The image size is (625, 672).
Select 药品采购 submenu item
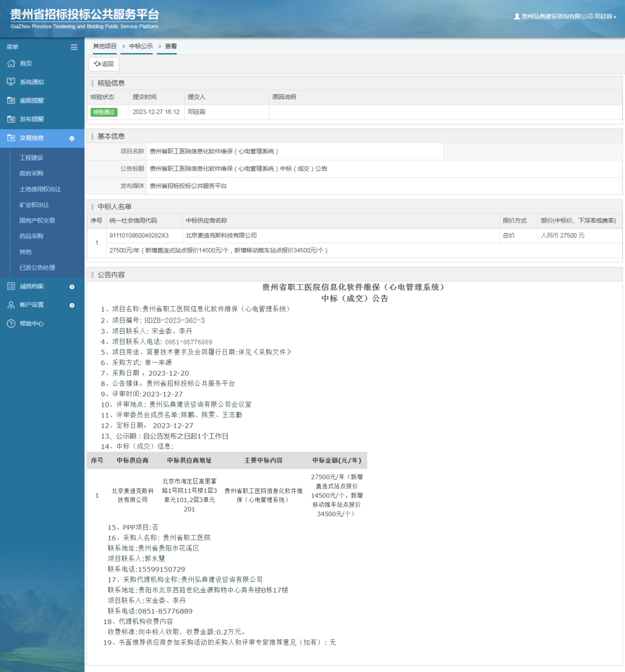point(31,236)
